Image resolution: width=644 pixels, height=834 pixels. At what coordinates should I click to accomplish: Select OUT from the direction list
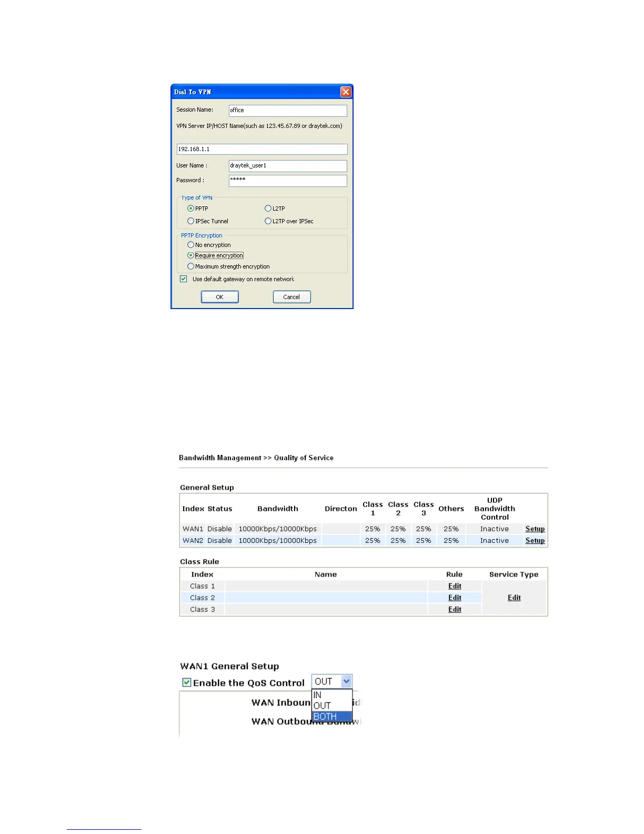(332, 706)
